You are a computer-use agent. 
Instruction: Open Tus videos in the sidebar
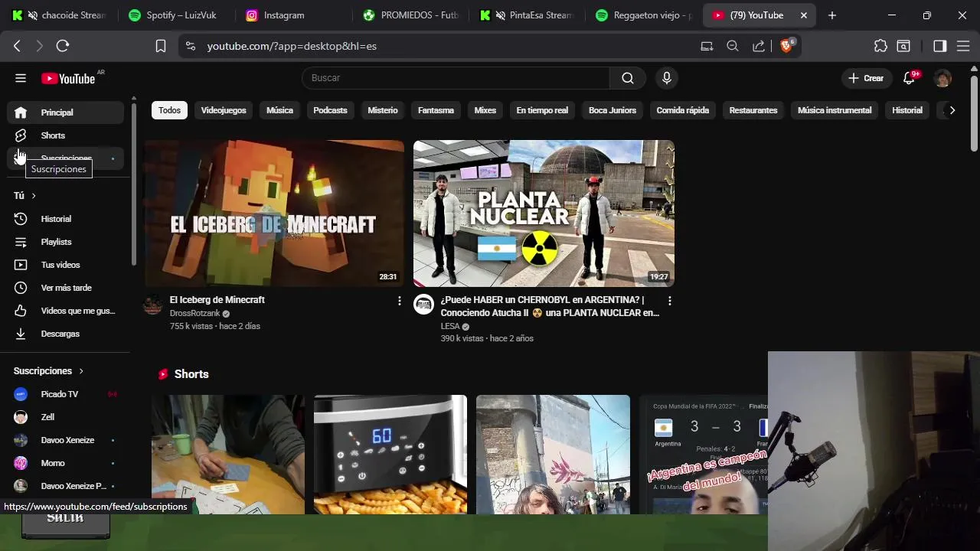click(x=66, y=265)
